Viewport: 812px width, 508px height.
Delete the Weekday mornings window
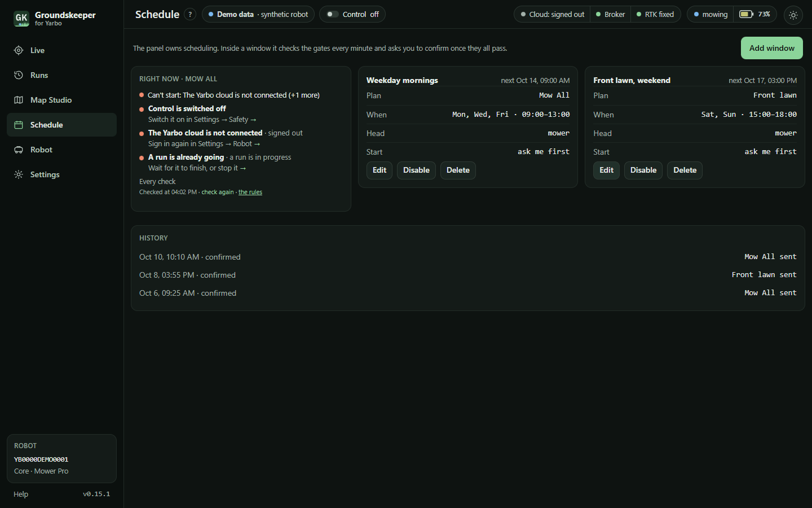coord(458,170)
